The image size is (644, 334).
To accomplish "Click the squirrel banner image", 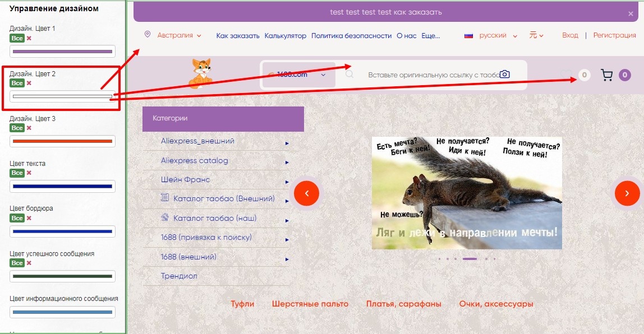I will tap(467, 193).
